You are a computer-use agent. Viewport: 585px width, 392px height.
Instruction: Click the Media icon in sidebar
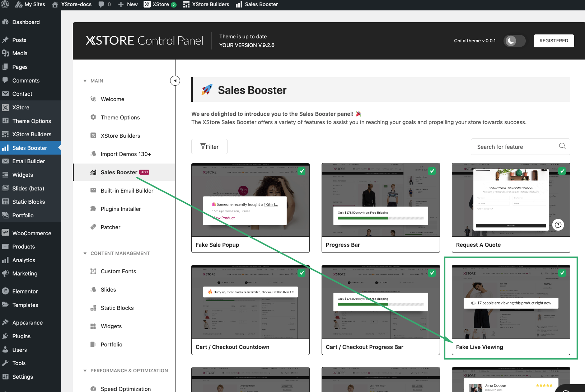[x=5, y=53]
